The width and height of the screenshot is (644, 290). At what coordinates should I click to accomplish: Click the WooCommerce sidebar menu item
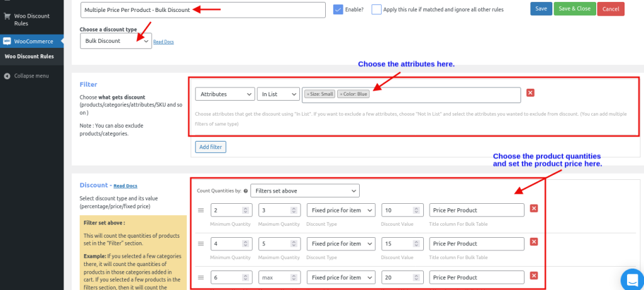[x=31, y=42]
